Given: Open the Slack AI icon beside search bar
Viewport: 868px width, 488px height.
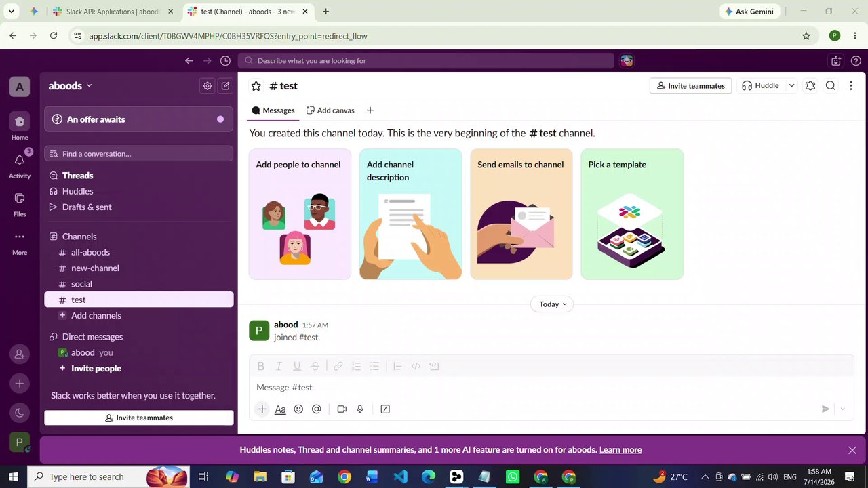Looking at the screenshot, I should [627, 61].
